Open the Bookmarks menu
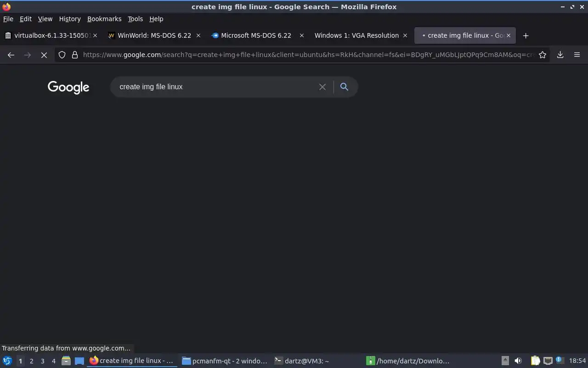The image size is (588, 368). click(x=104, y=19)
